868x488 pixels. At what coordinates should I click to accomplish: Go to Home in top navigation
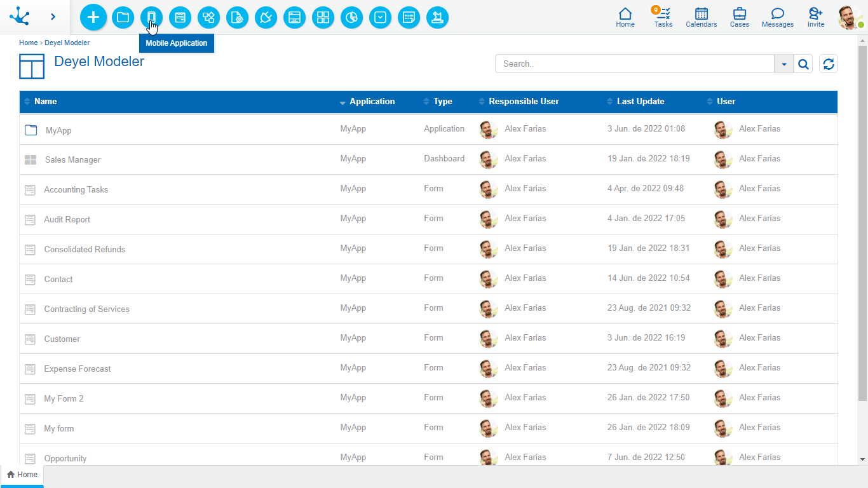point(625,17)
